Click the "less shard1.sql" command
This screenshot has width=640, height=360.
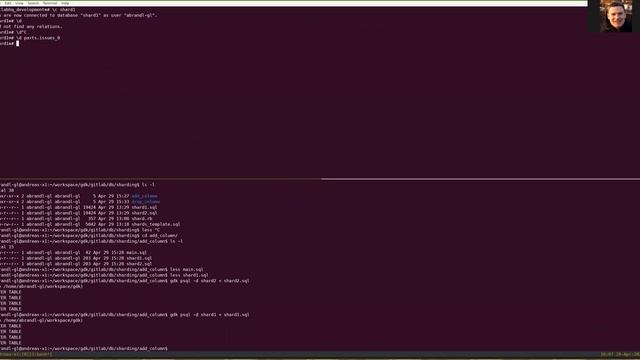point(189,276)
